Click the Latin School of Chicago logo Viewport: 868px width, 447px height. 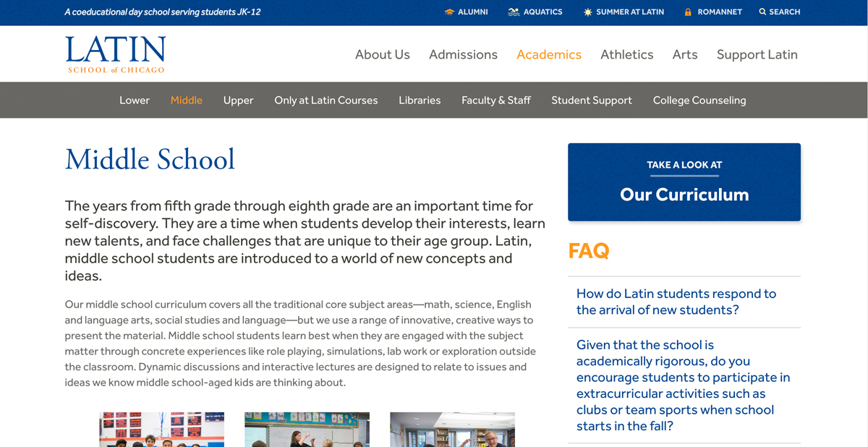tap(114, 54)
